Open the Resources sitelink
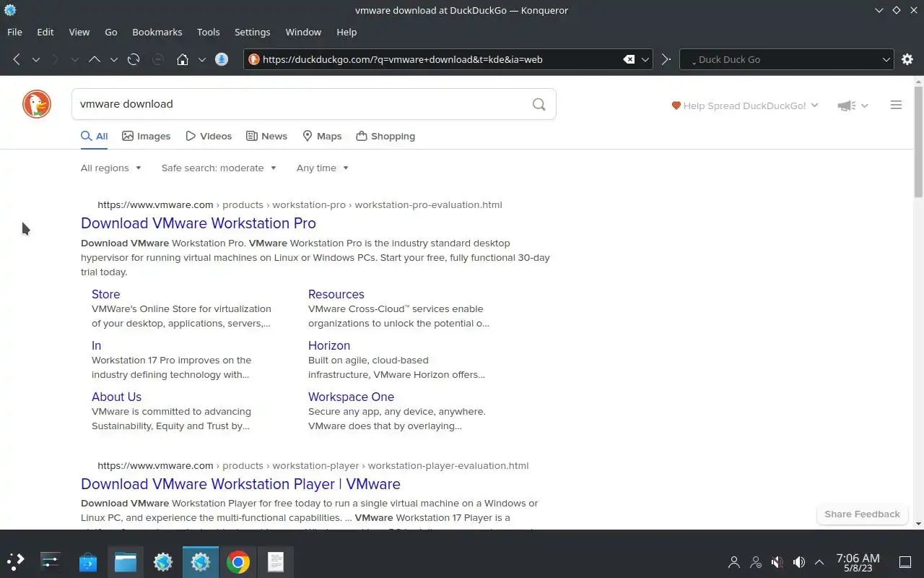Viewport: 924px width, 578px height. coord(336,294)
